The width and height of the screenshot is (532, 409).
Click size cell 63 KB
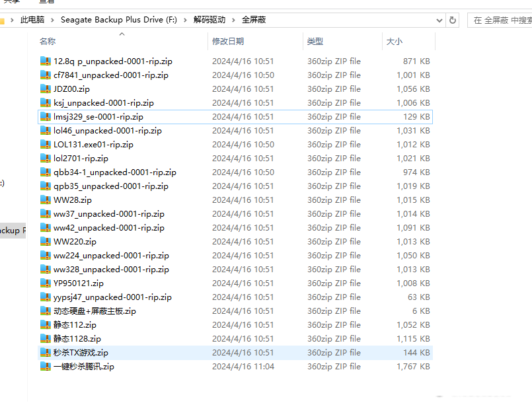tap(419, 297)
